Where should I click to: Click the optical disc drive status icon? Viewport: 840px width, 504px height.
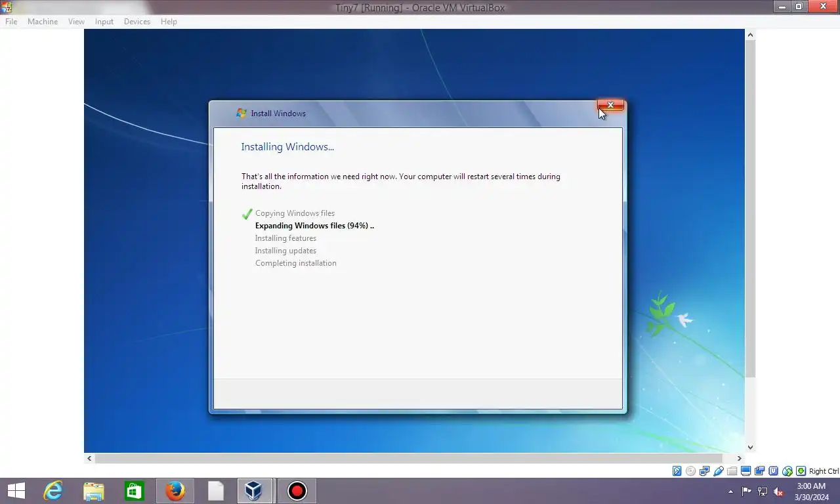[690, 471]
